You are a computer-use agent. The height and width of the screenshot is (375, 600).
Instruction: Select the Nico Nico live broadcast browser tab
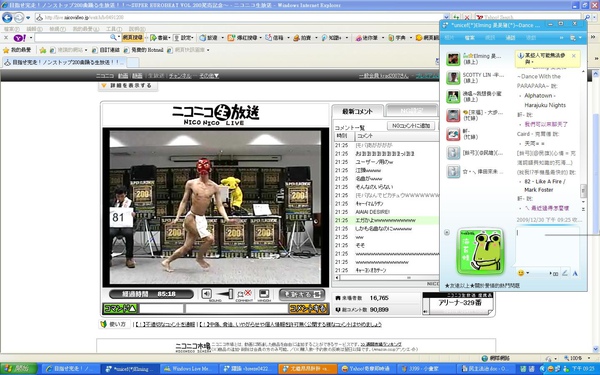coord(64,62)
